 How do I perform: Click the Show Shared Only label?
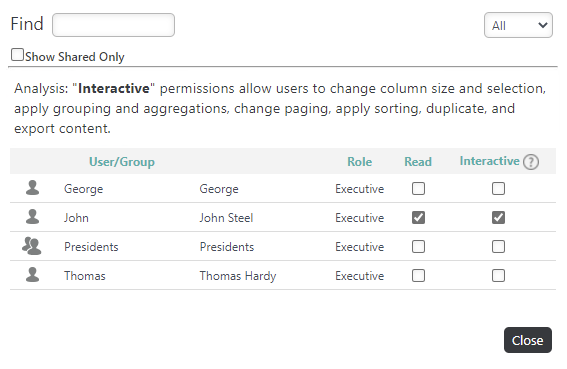[x=75, y=57]
